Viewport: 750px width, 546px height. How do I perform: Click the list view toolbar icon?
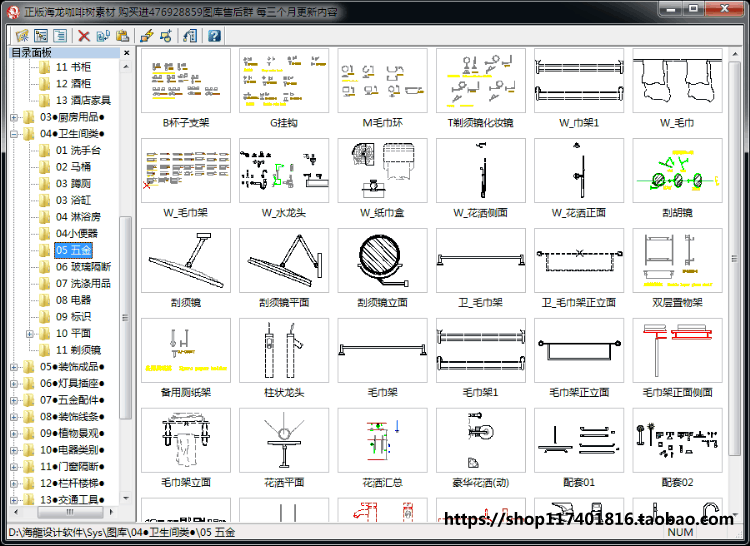pos(60,35)
